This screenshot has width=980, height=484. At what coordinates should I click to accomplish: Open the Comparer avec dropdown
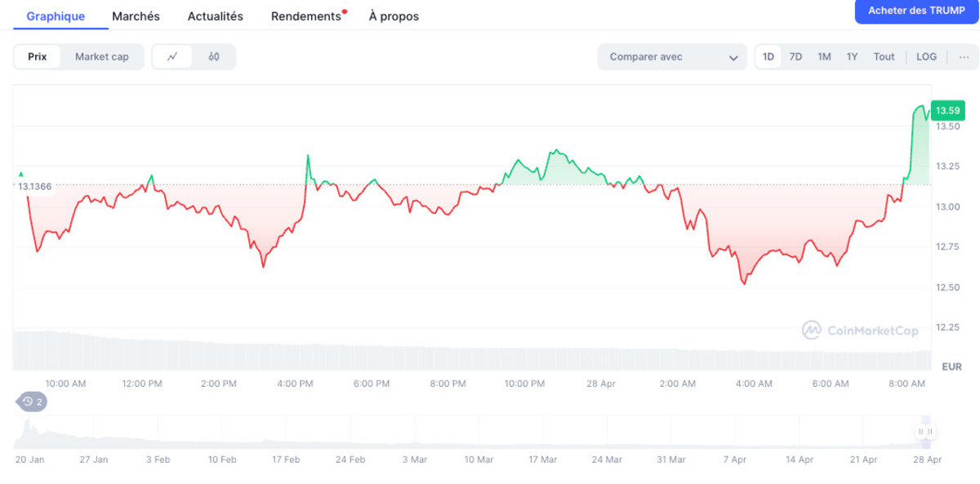(x=672, y=57)
